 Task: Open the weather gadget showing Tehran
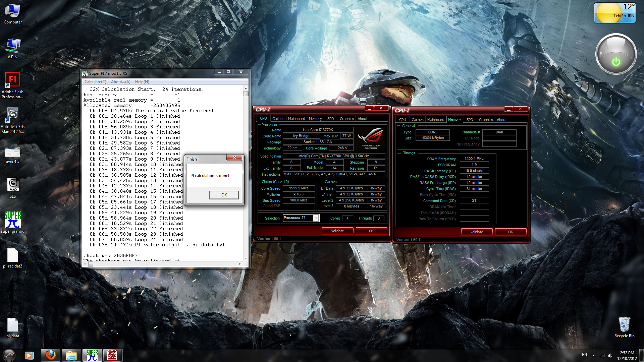click(615, 13)
